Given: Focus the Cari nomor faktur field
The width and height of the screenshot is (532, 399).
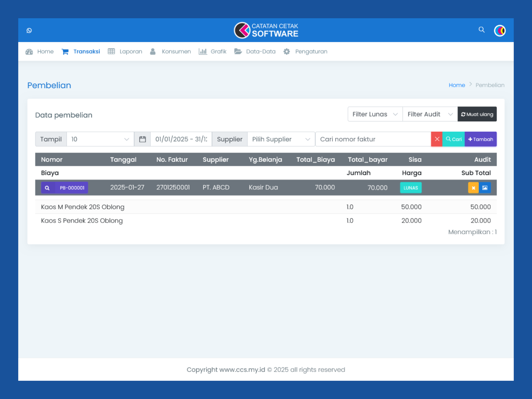Looking at the screenshot, I should point(373,139).
